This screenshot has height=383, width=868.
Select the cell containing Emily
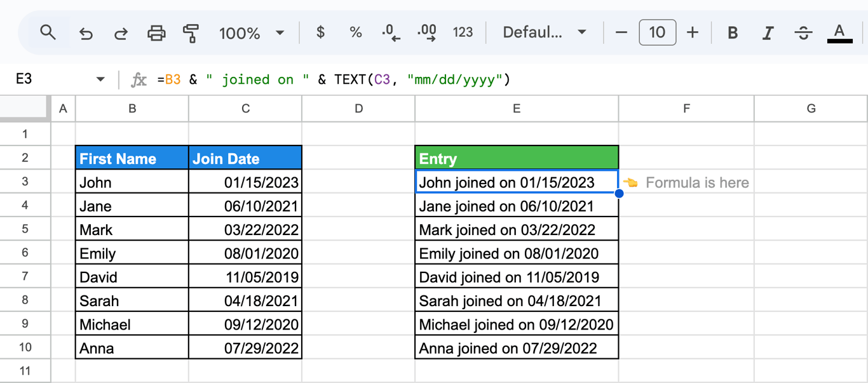click(x=132, y=253)
